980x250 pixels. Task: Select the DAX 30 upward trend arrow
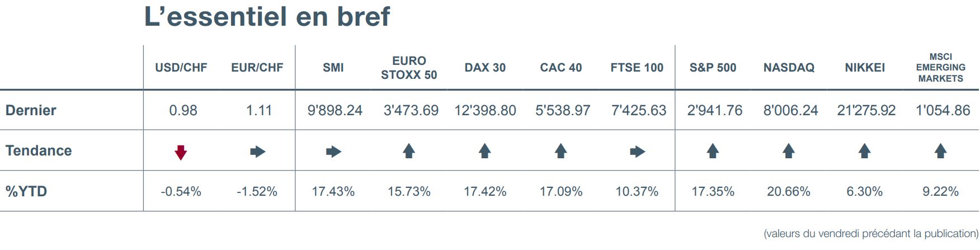coord(485,151)
